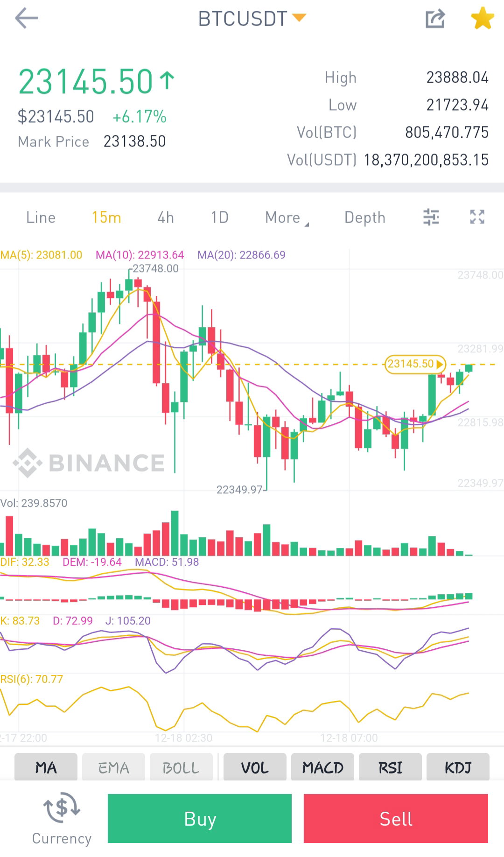Viewport: 504px width, 857px height.
Task: Open the share icon
Action: pos(435,19)
